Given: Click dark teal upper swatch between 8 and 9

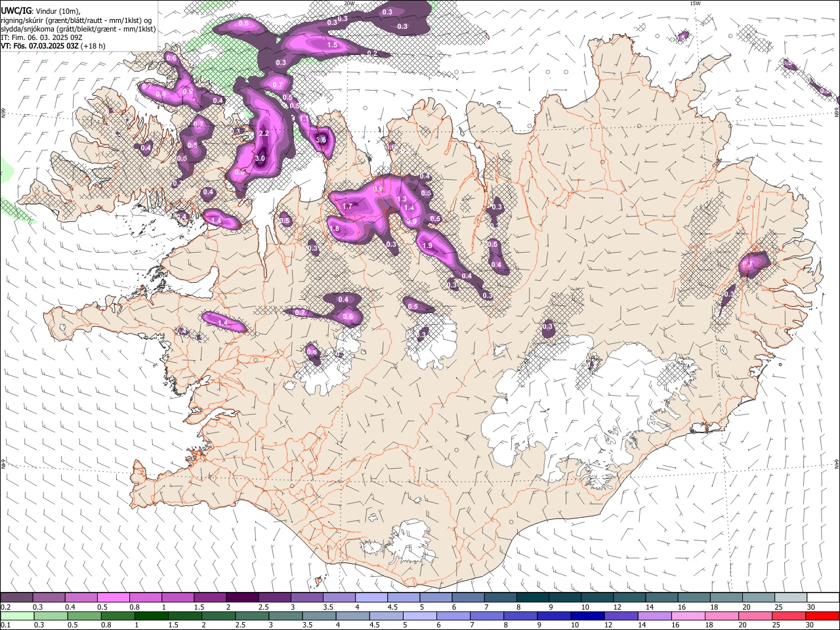Looking at the screenshot, I should click(532, 598).
